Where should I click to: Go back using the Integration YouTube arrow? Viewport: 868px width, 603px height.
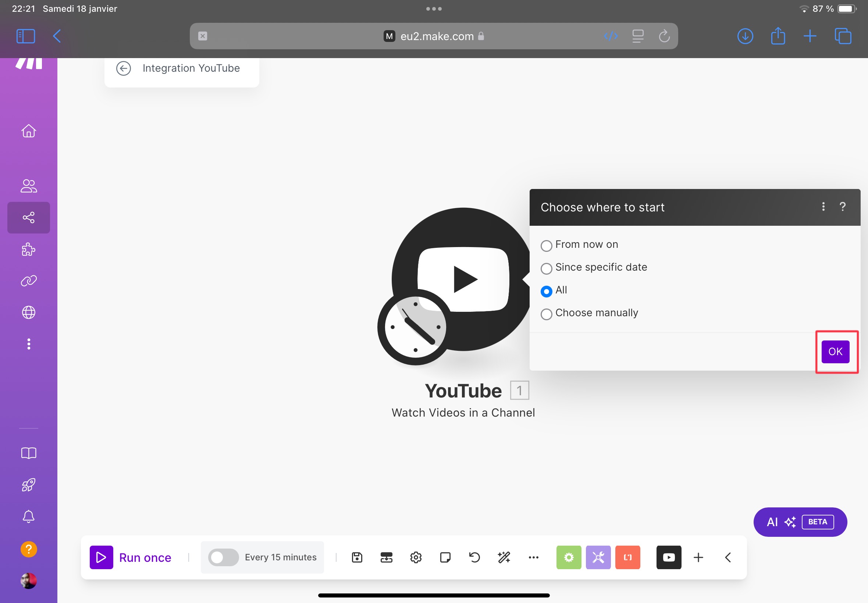[x=124, y=68]
